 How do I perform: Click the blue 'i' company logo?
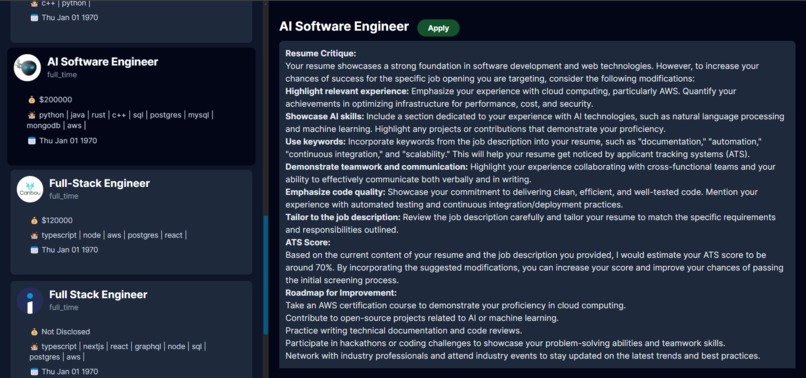(x=30, y=300)
